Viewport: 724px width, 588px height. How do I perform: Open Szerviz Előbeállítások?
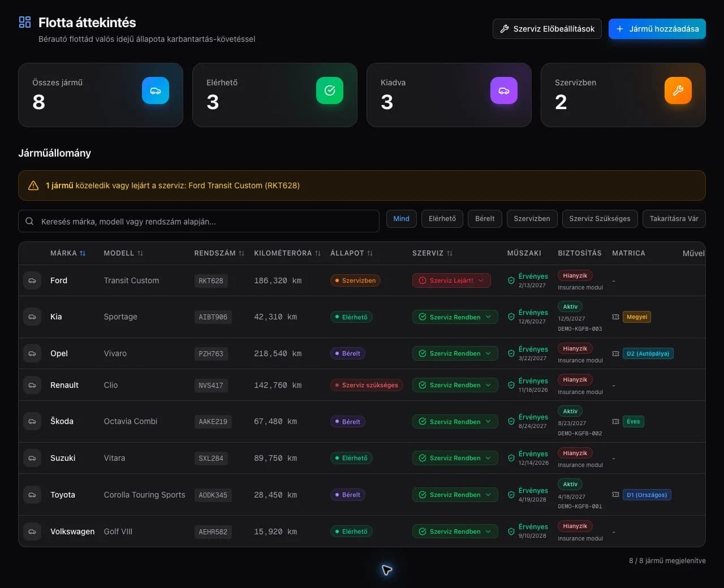tap(547, 29)
